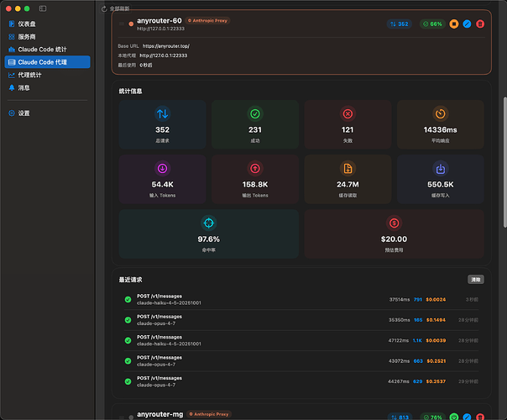
Task: Open the 代理统计 proxy statistics page
Action: click(47, 75)
